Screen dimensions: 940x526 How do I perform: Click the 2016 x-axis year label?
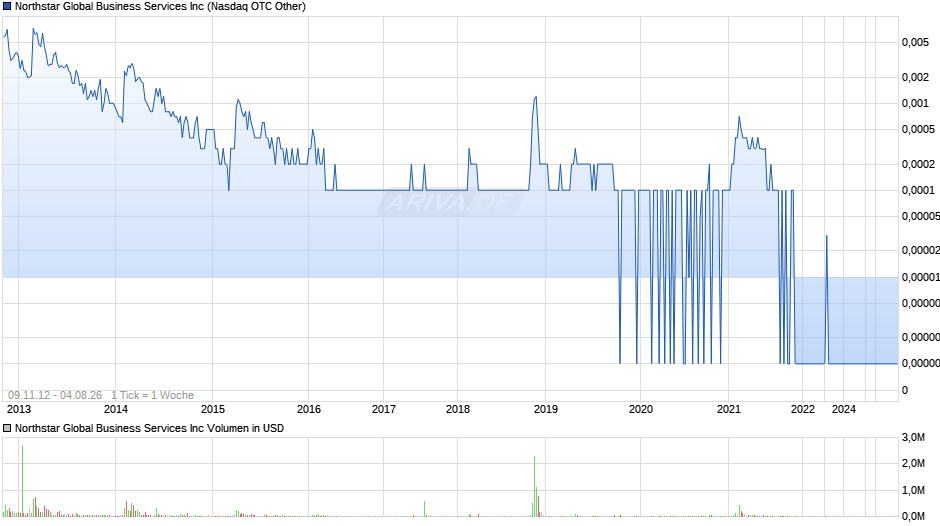coord(309,409)
